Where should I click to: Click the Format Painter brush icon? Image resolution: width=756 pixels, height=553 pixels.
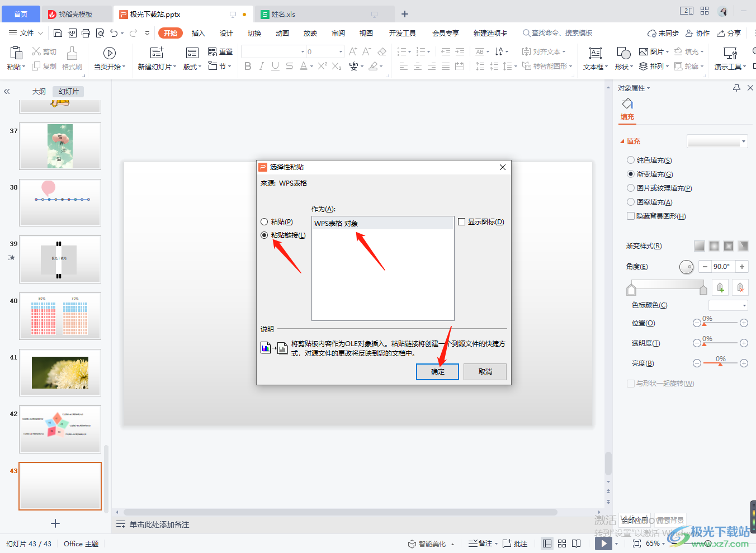[x=72, y=53]
